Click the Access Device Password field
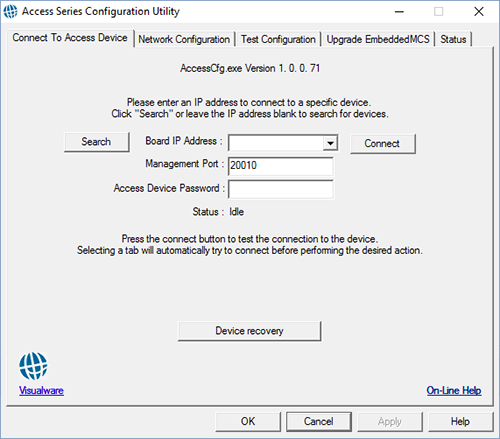500x439 pixels. (x=281, y=189)
